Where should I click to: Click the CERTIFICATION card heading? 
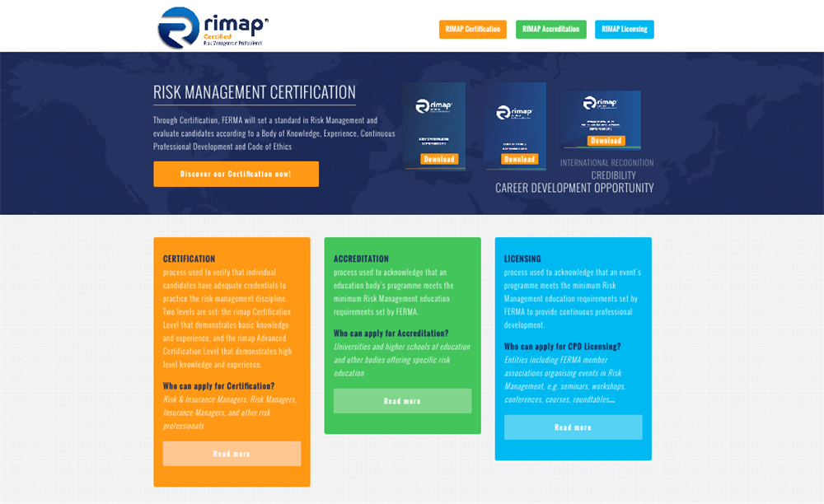pyautogui.click(x=190, y=259)
